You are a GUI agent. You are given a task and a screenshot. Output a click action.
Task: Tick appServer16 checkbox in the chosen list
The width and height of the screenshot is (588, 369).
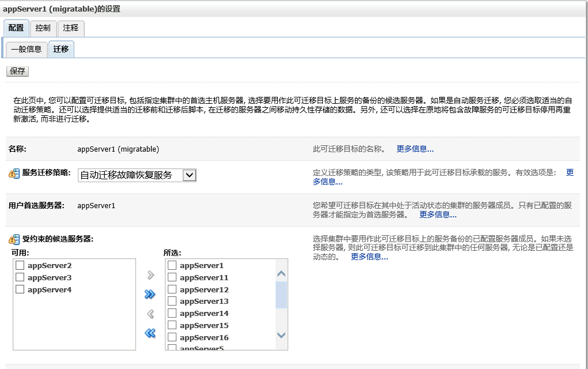[172, 337]
